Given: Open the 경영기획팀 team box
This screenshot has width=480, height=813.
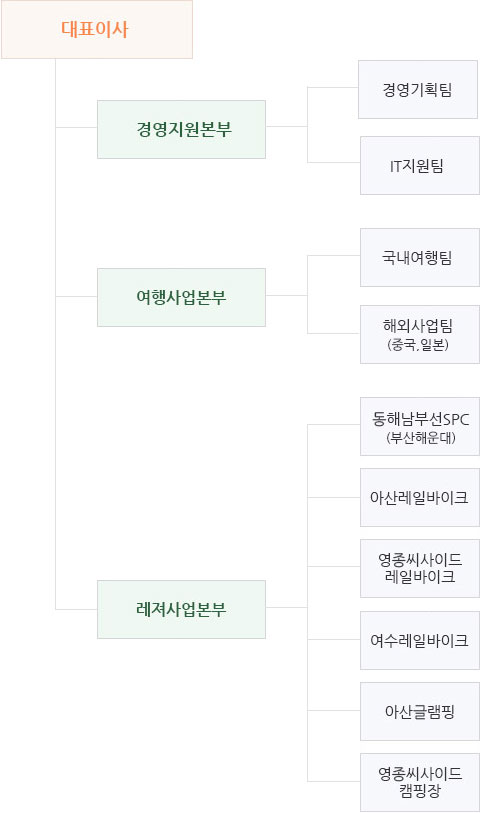Looking at the screenshot, I should coord(418,90).
